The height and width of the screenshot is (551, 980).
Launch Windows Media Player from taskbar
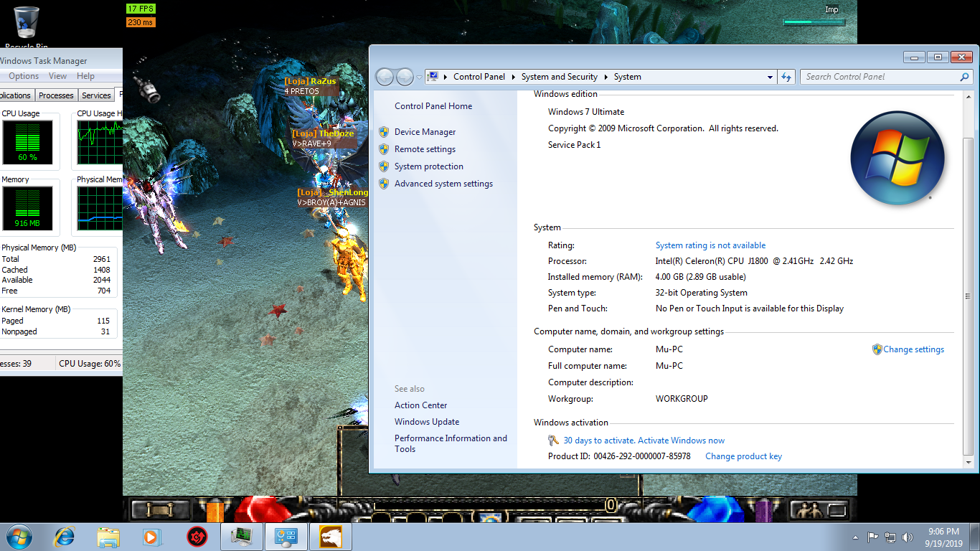coord(151,537)
